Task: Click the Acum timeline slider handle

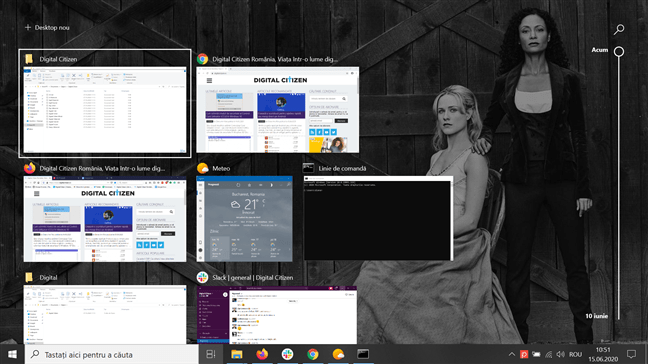Action: point(619,51)
